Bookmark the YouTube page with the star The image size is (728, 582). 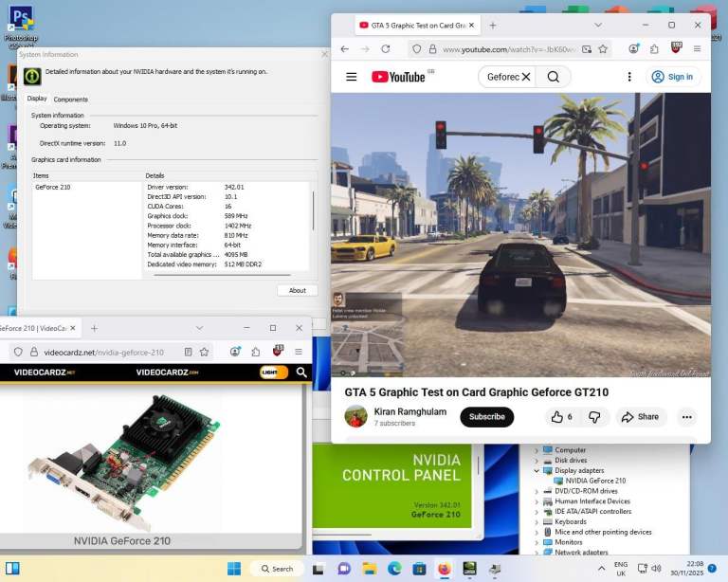(604, 49)
